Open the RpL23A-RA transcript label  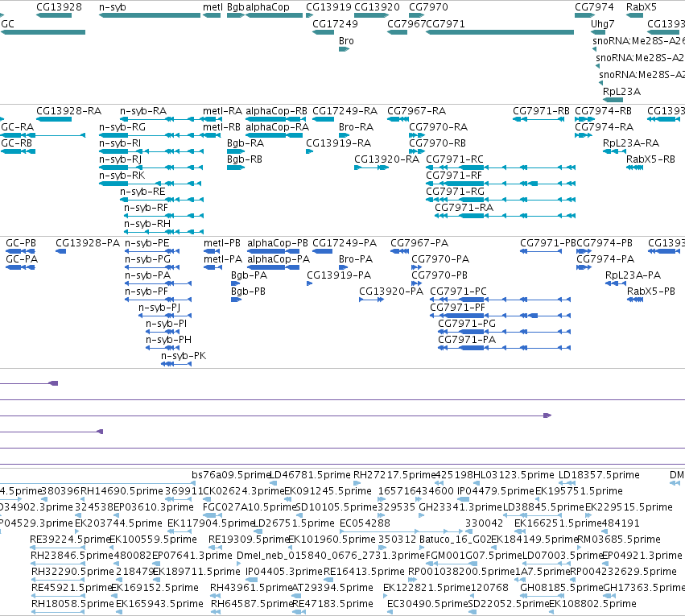tap(631, 143)
